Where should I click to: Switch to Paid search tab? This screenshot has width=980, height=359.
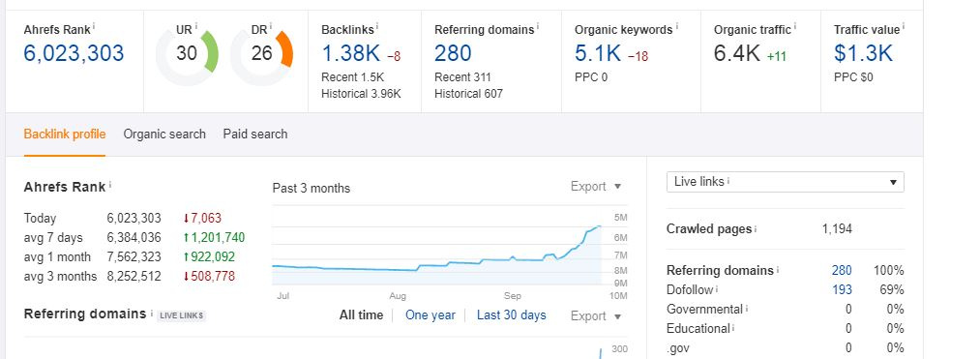255,134
